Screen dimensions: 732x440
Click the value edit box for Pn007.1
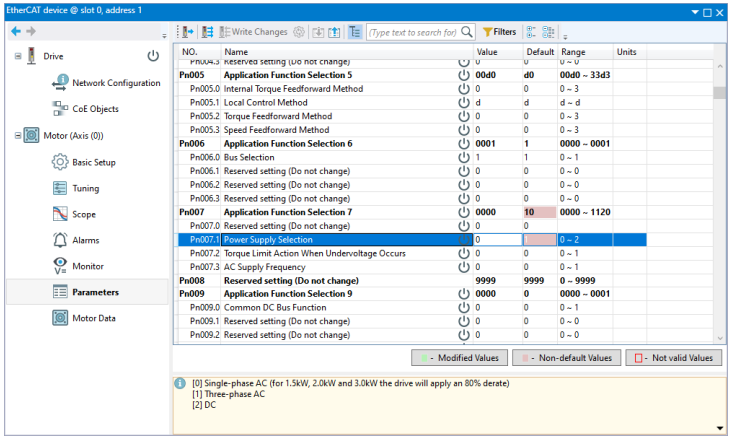(x=498, y=240)
